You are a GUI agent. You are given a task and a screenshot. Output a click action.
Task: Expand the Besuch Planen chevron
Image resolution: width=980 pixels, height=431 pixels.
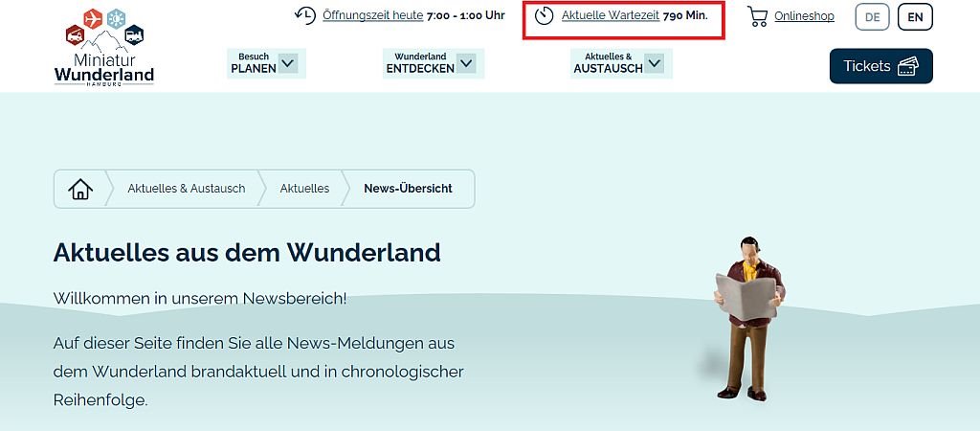(288, 63)
